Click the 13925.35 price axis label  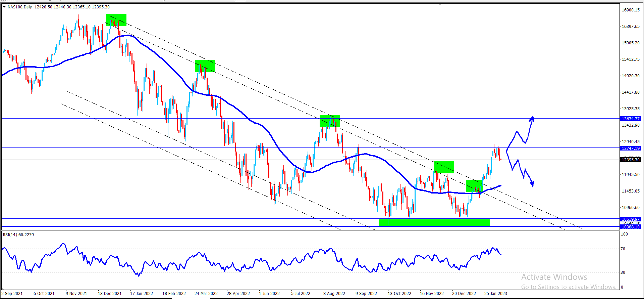[x=631, y=109]
